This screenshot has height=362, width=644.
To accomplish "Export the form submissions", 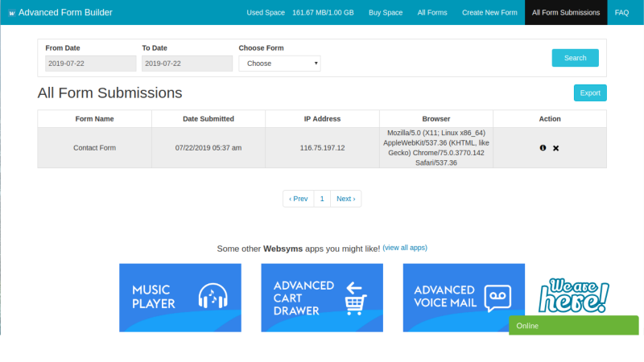I will point(590,93).
